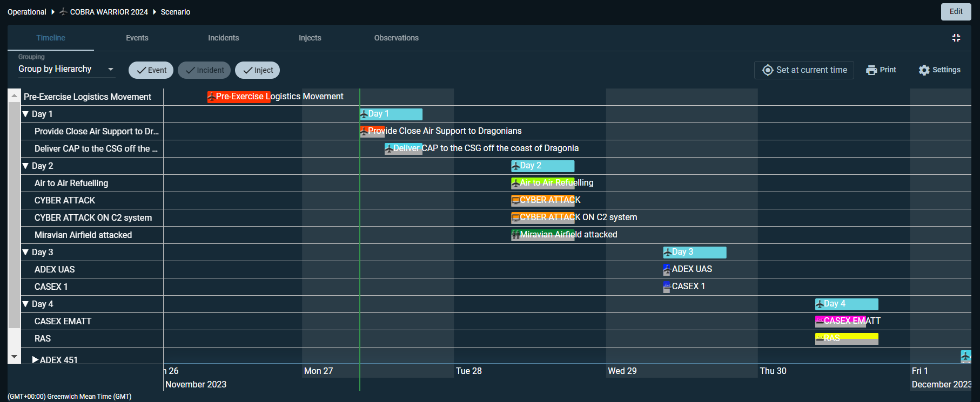Screen dimensions: 980x402
Task: Click the aircraft icon on the Day 3 timeline bar
Action: 668,253
